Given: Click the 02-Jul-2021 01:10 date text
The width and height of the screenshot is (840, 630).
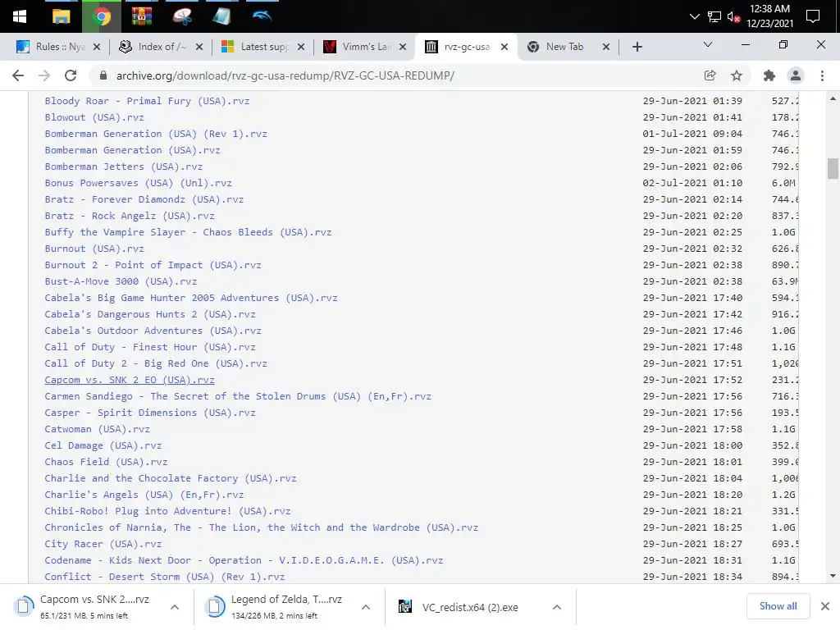Looking at the screenshot, I should (x=692, y=183).
